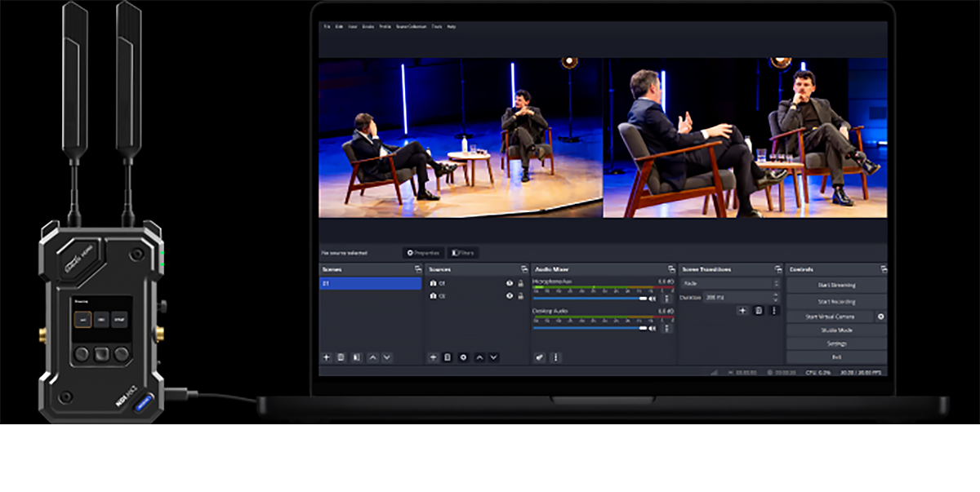Move source up with arrow

tap(480, 357)
